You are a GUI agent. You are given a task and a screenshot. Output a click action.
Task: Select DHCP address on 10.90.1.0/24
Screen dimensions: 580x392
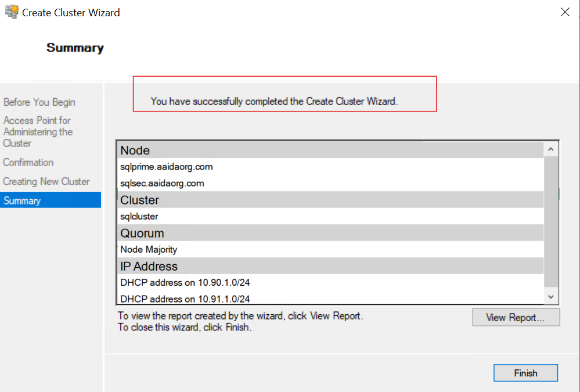pyautogui.click(x=330, y=282)
